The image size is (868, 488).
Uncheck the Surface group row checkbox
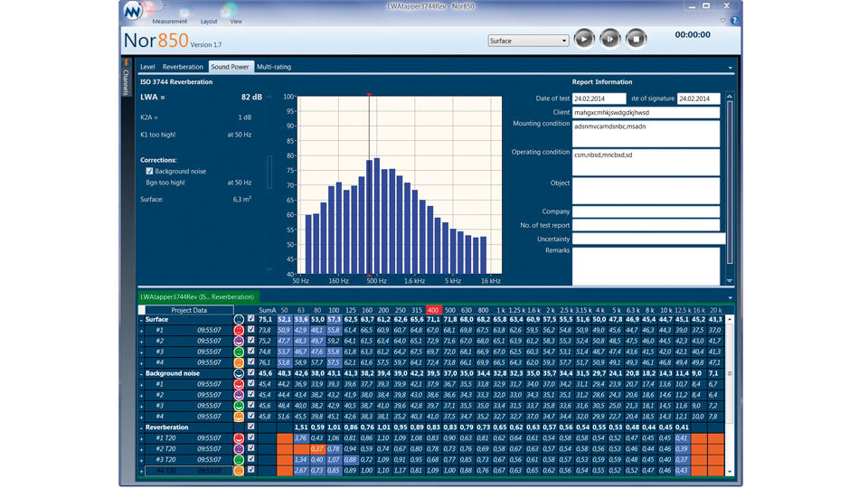[251, 319]
